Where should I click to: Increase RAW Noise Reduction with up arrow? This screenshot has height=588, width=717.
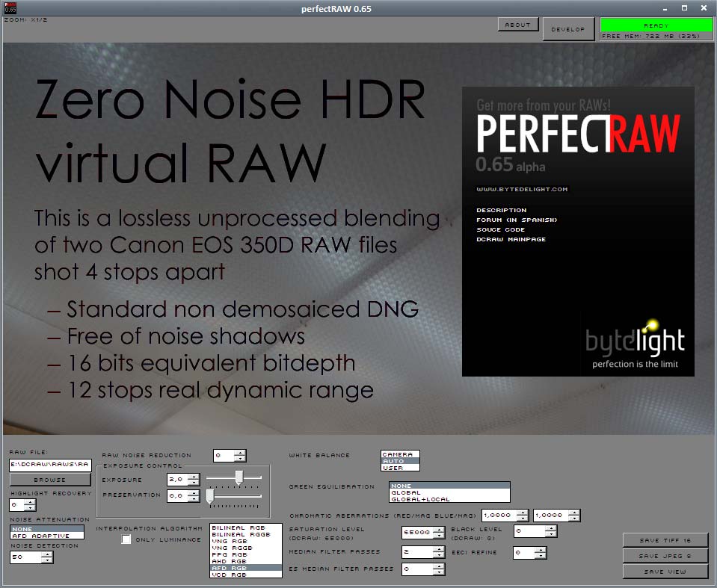click(x=240, y=453)
